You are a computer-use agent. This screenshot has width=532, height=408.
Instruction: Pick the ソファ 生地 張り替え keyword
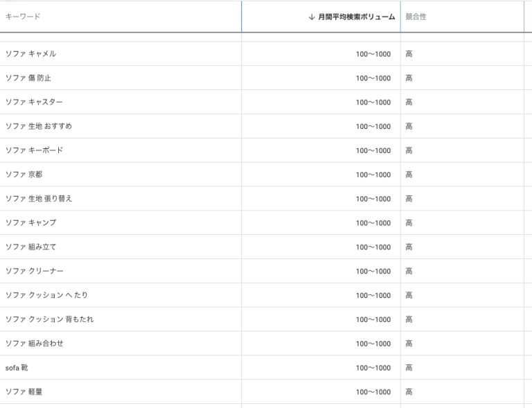[x=38, y=199]
